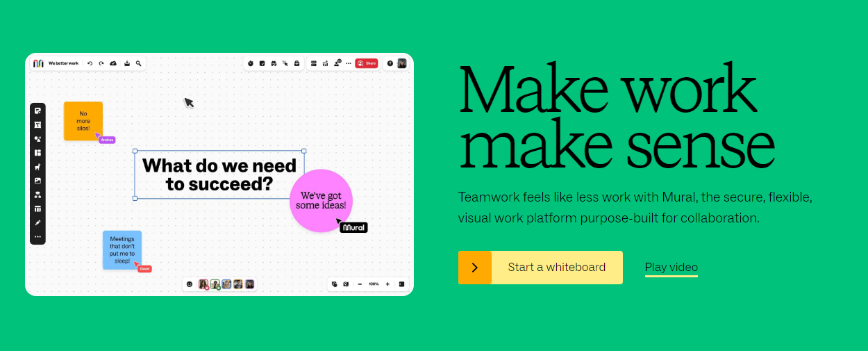
Task: Open the shapes tool in left toolbar
Action: point(37,138)
